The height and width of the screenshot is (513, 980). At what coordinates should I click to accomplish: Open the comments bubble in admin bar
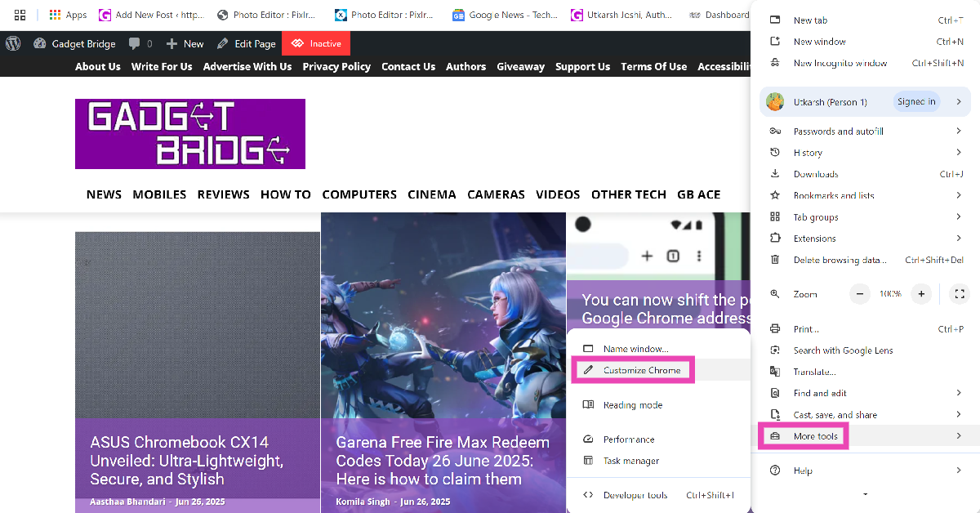coord(140,43)
